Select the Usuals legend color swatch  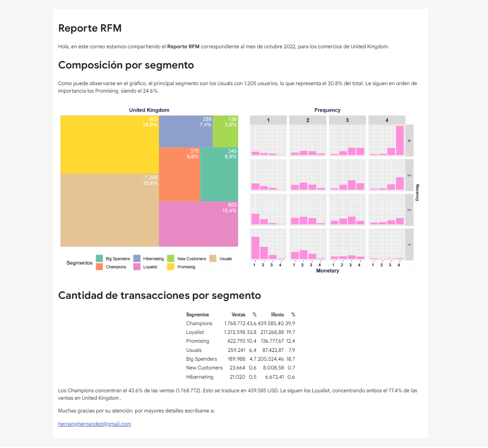(x=213, y=259)
